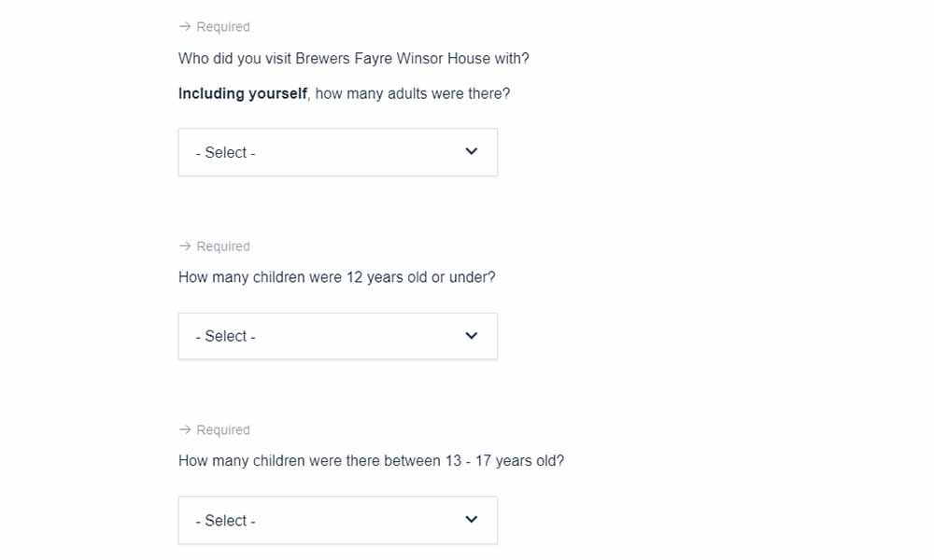Click '- Select -' text in 13 - 17 dropdown

coord(226,521)
